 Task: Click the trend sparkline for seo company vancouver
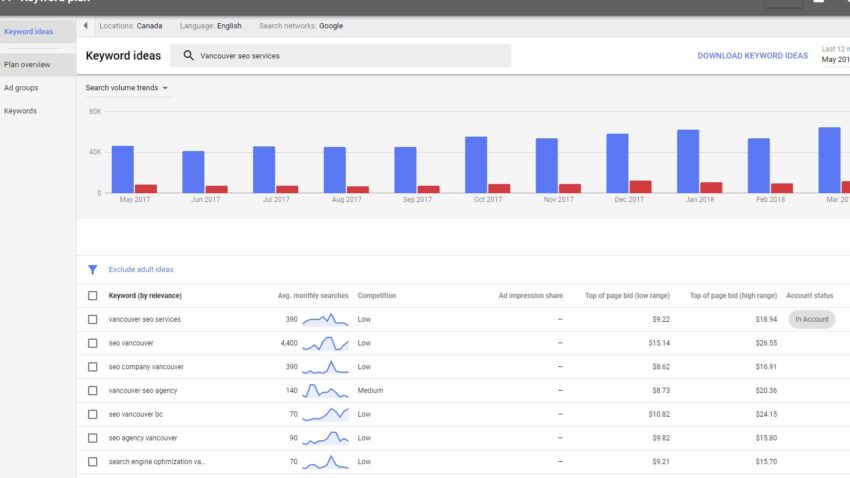(x=325, y=367)
